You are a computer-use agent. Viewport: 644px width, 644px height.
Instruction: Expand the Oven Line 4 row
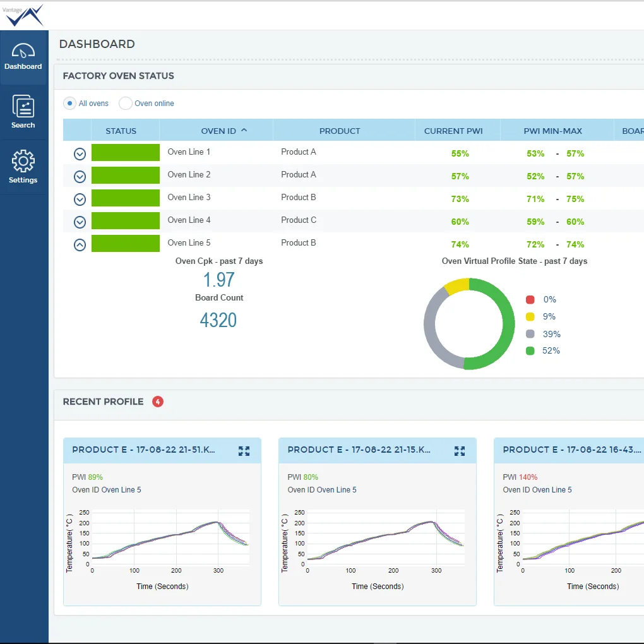pos(80,222)
